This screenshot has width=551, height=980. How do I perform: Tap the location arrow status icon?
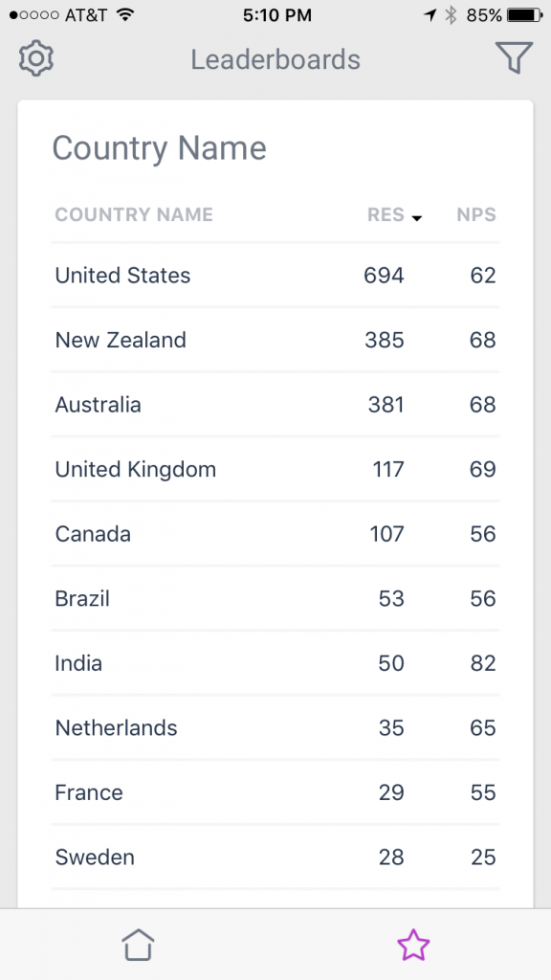(x=430, y=15)
